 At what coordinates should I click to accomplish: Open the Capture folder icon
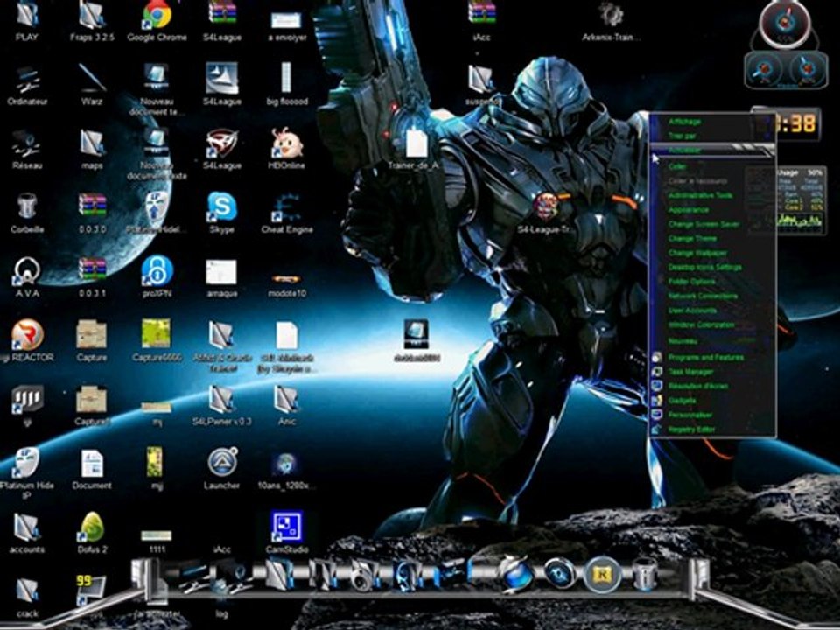coord(92,340)
